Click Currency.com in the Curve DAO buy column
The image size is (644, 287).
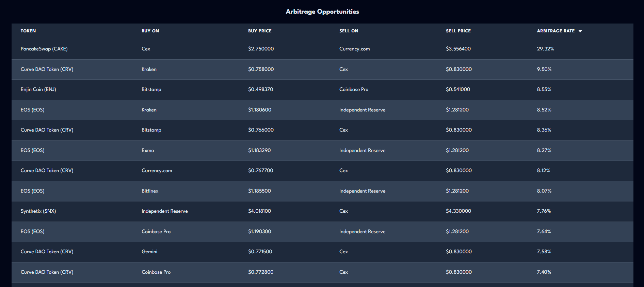pos(157,170)
